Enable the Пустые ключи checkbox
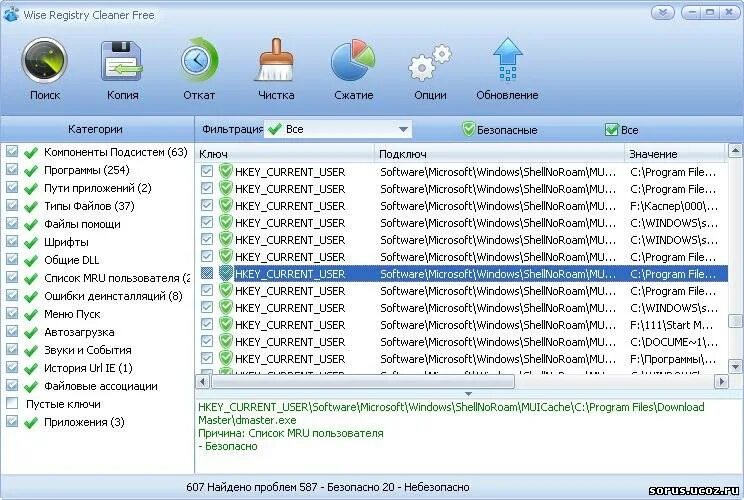Image resolution: width=744 pixels, height=500 pixels. point(12,403)
